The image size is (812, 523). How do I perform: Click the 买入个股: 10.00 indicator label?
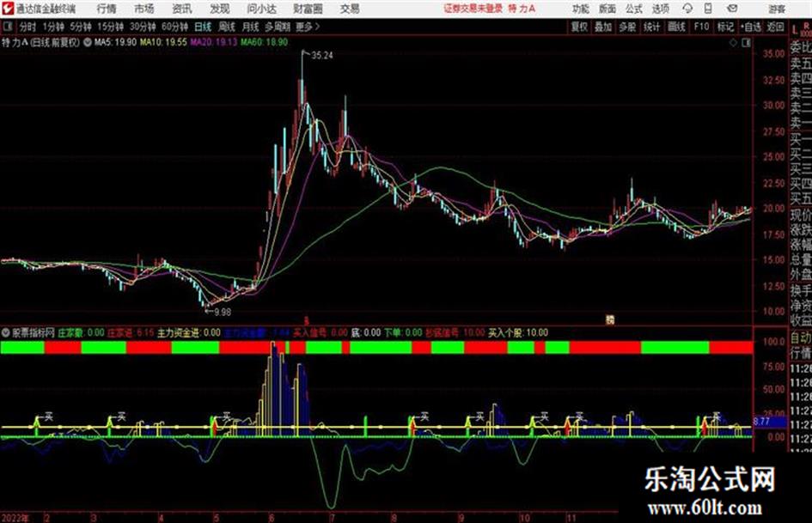click(518, 333)
